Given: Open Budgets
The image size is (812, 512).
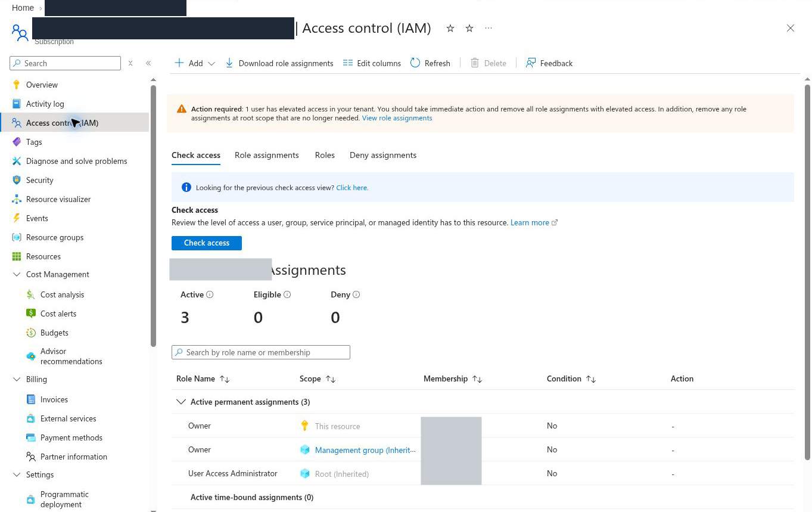Looking at the screenshot, I should tap(54, 333).
